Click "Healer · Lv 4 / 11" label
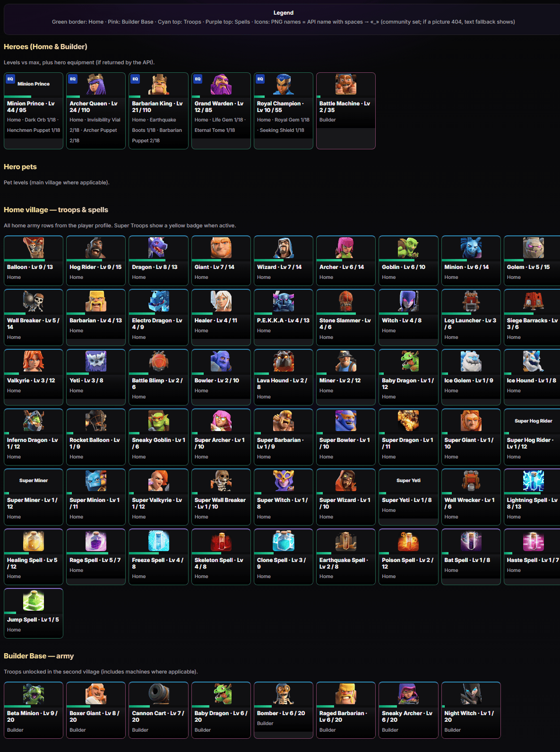The height and width of the screenshot is (752, 560). click(216, 320)
